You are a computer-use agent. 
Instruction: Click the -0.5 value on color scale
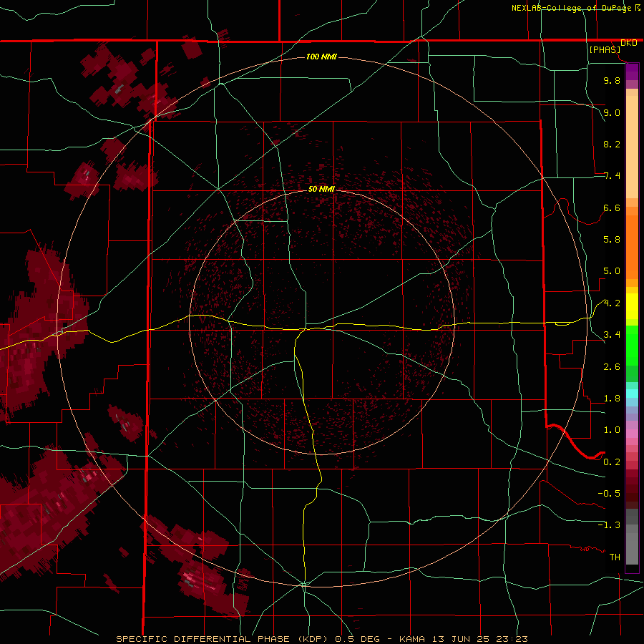(609, 494)
